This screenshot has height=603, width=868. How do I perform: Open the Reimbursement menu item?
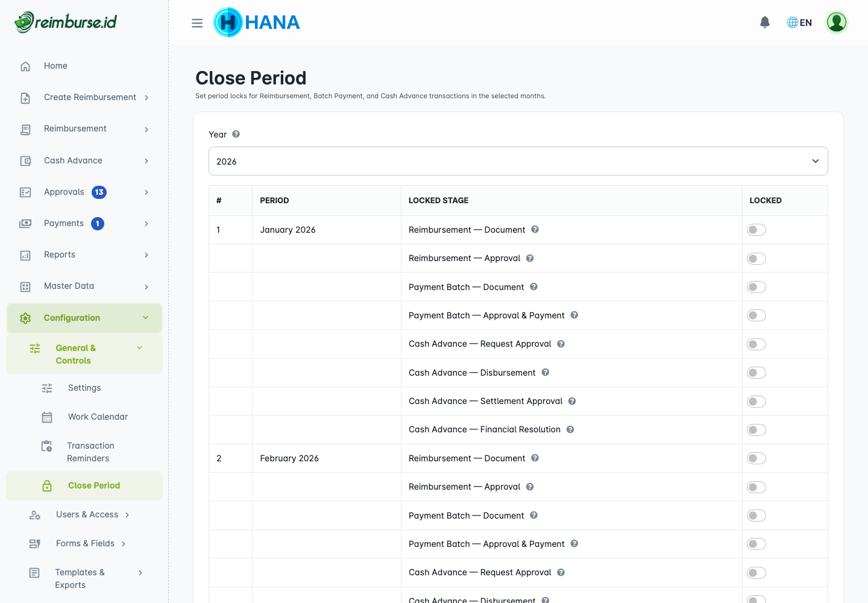point(84,128)
